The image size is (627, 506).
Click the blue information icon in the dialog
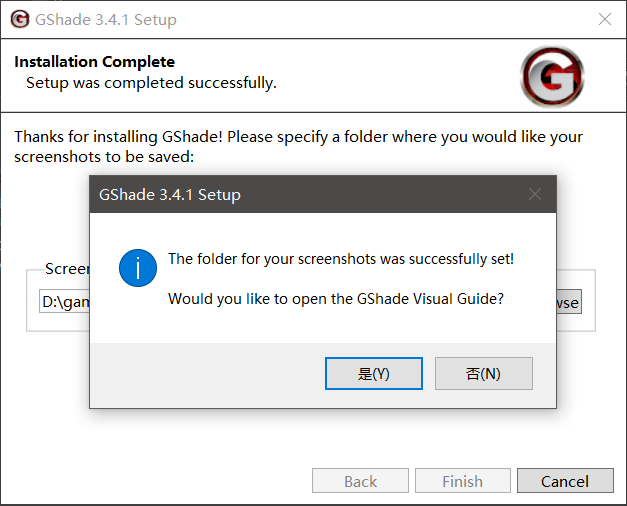138,268
